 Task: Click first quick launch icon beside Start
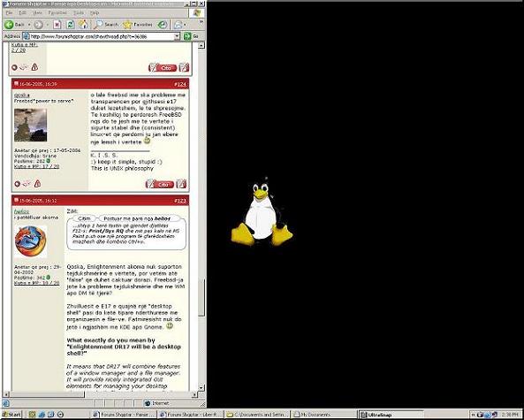(x=32, y=415)
